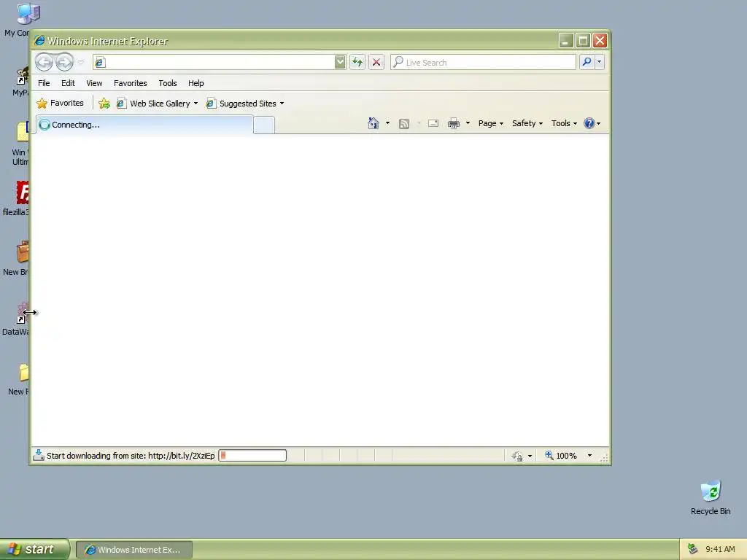Expand the Print dropdown arrow

[468, 123]
